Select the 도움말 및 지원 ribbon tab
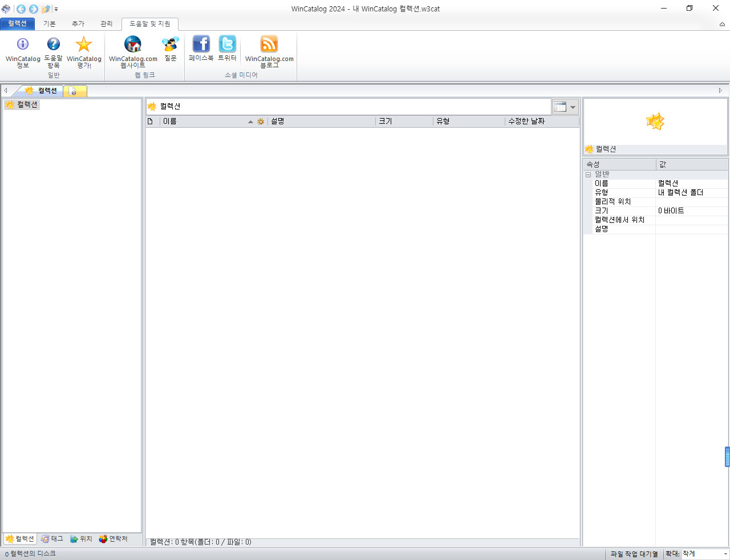Screen dimensions: 730x560 150,24
